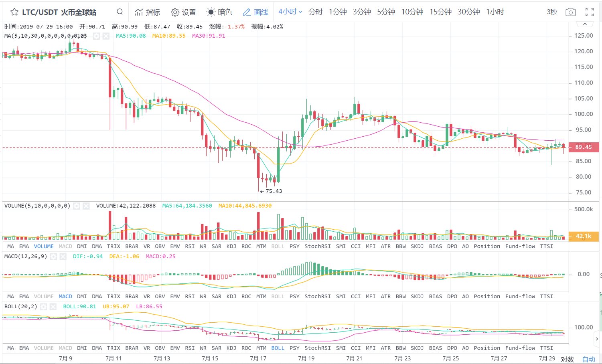This screenshot has height=364, width=602.
Task: Remove the BOLL indicator with X
Action: [53, 307]
